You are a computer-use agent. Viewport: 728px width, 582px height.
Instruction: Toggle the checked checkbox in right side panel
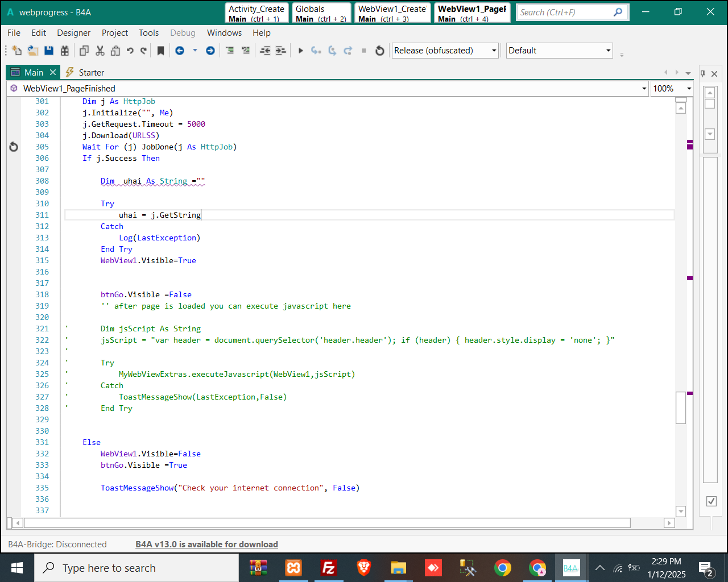[x=711, y=501]
